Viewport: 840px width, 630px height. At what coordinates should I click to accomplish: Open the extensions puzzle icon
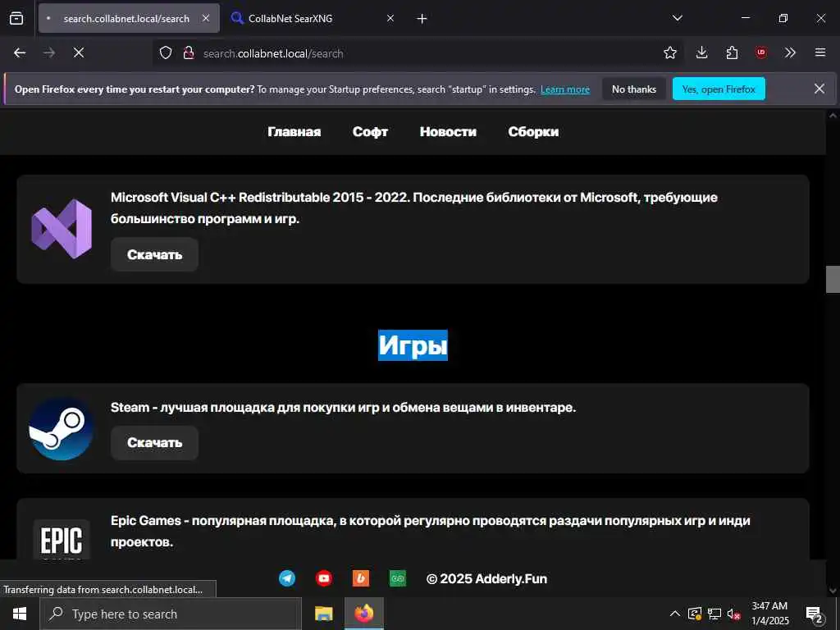tap(732, 52)
